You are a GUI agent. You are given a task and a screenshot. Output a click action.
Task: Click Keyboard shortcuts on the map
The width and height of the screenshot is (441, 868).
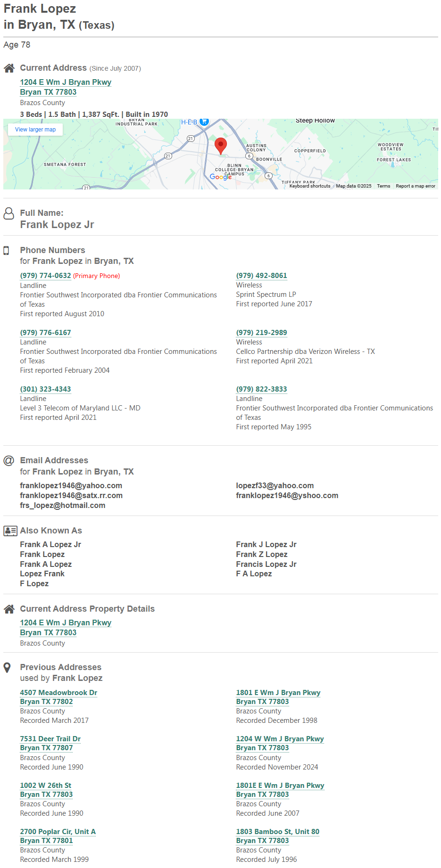coord(310,186)
